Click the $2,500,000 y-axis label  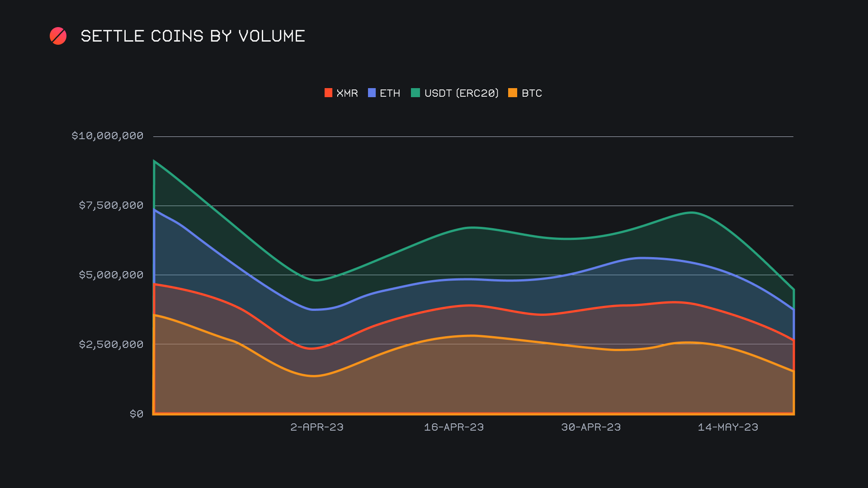pyautogui.click(x=111, y=345)
